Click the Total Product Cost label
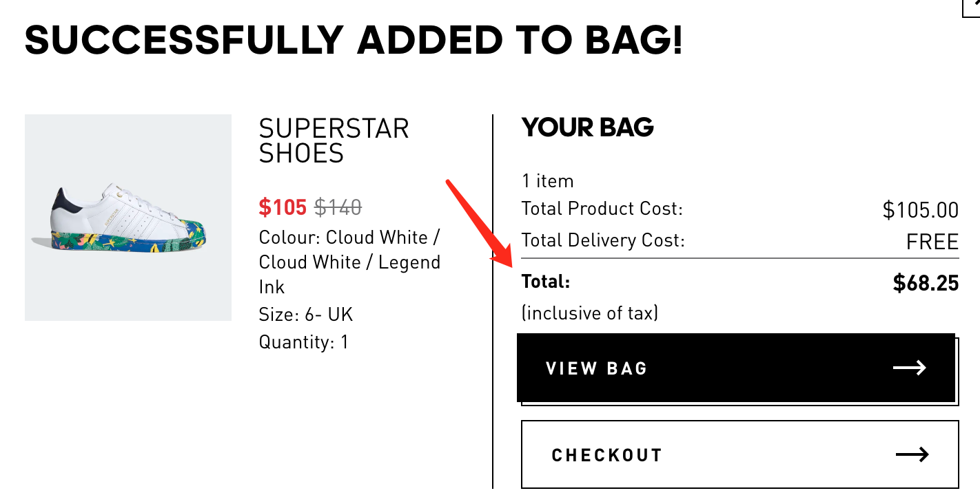Viewport: 980px width, 504px height. [602, 208]
